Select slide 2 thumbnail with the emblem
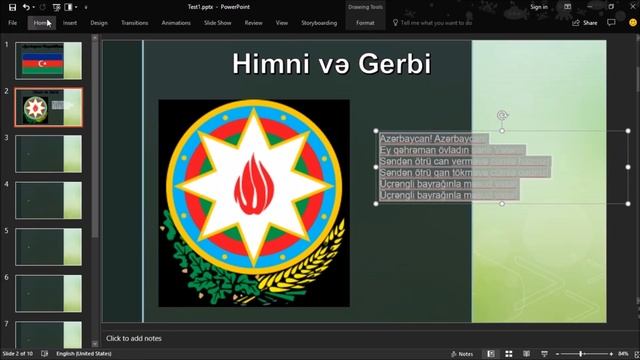 pos(49,107)
